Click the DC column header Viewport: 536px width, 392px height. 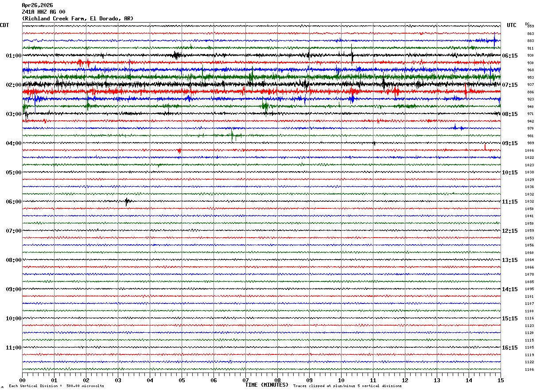pyautogui.click(x=527, y=23)
